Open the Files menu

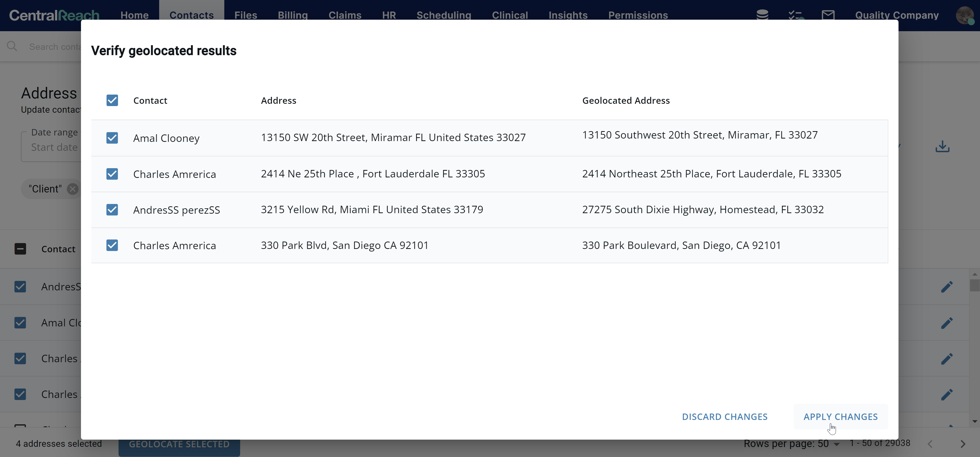(246, 15)
